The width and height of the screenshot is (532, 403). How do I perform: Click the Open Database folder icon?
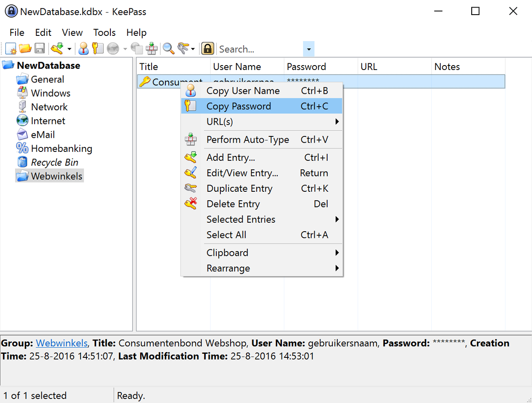[25, 49]
